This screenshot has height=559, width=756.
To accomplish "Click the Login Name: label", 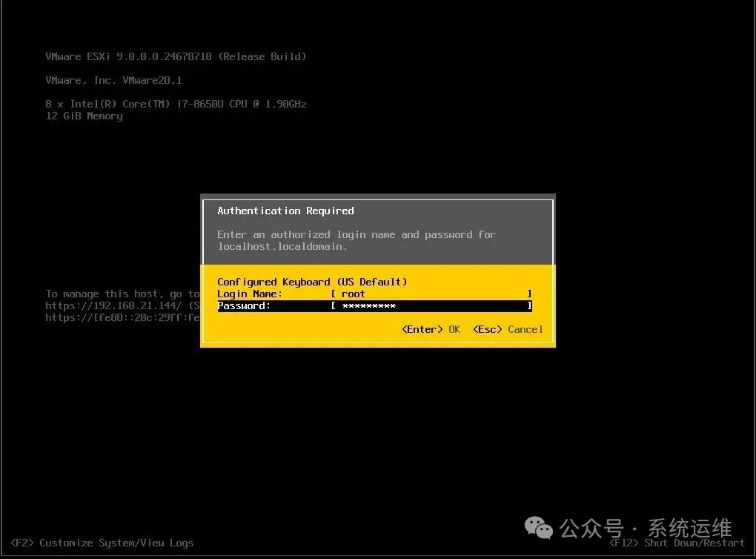I will click(x=249, y=294).
